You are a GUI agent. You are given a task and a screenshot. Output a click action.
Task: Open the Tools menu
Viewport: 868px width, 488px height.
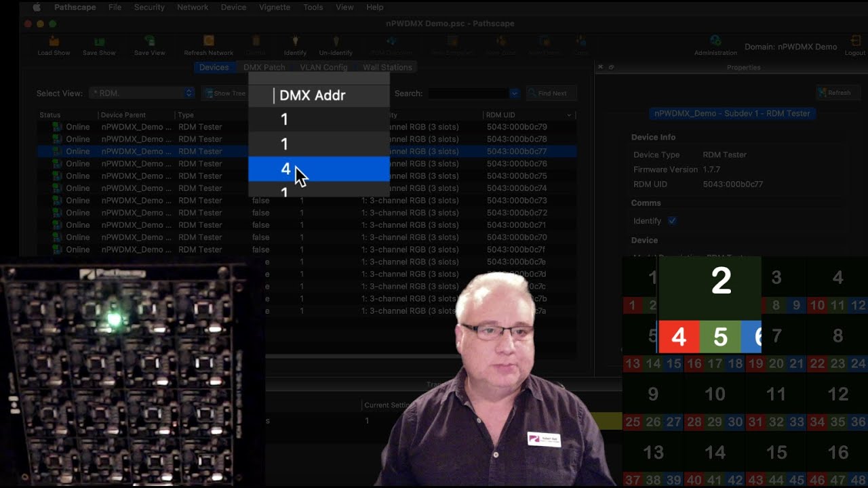coord(313,7)
